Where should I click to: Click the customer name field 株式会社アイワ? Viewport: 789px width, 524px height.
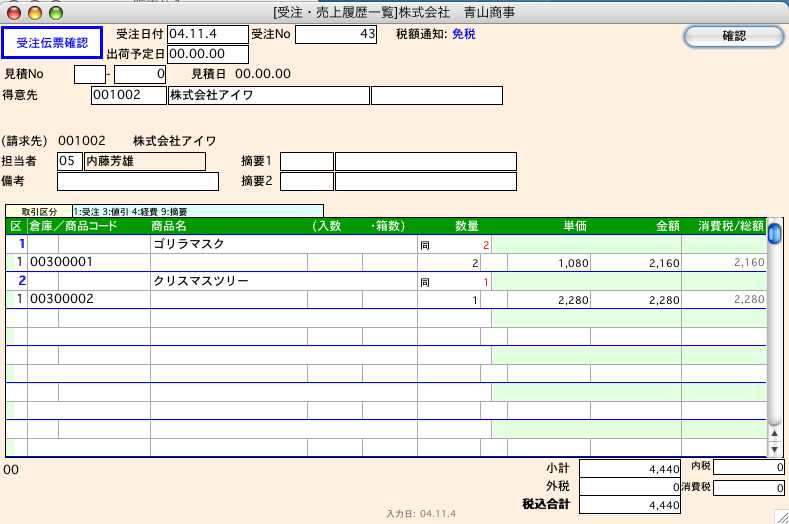[267, 96]
